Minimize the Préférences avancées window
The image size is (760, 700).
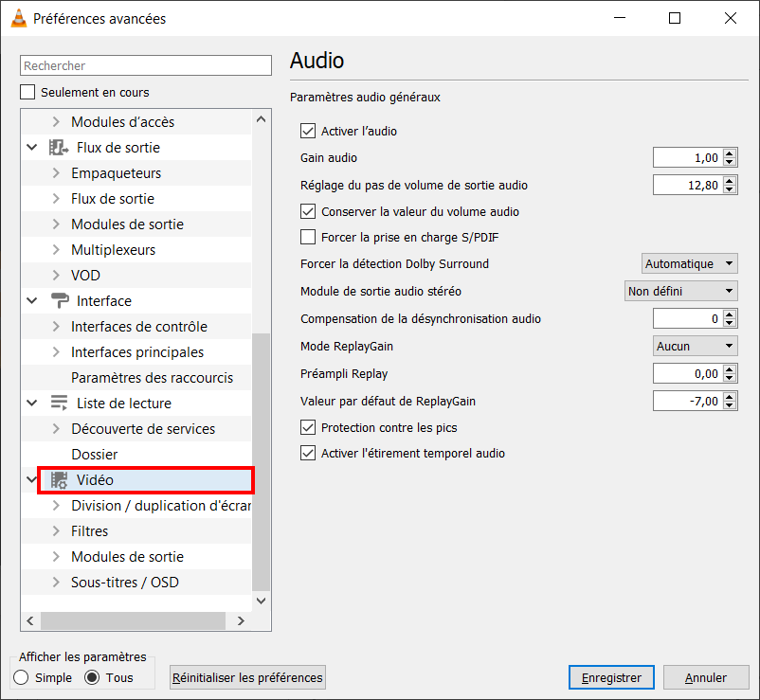[x=620, y=18]
